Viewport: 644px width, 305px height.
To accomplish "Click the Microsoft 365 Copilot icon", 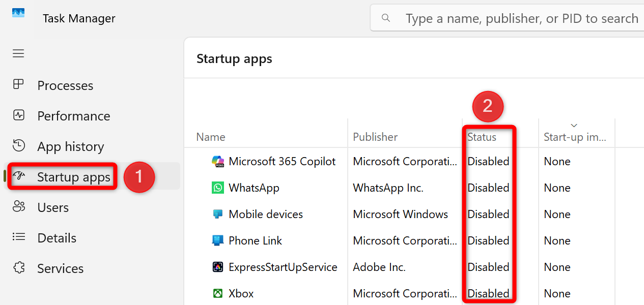I will (x=217, y=161).
